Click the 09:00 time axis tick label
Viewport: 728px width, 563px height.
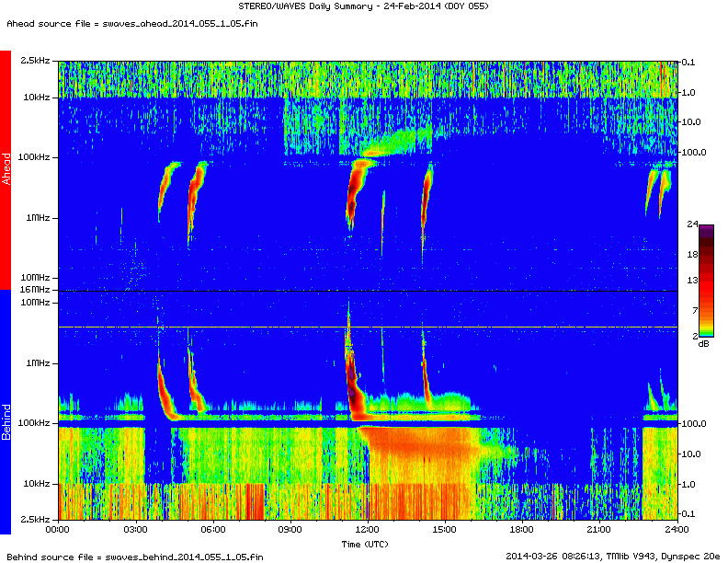pos(290,530)
